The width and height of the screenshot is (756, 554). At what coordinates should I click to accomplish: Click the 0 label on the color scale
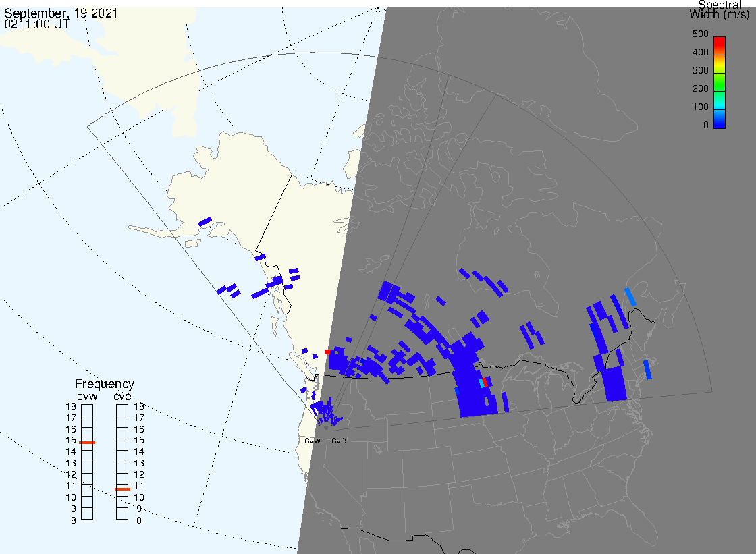pyautogui.click(x=706, y=126)
